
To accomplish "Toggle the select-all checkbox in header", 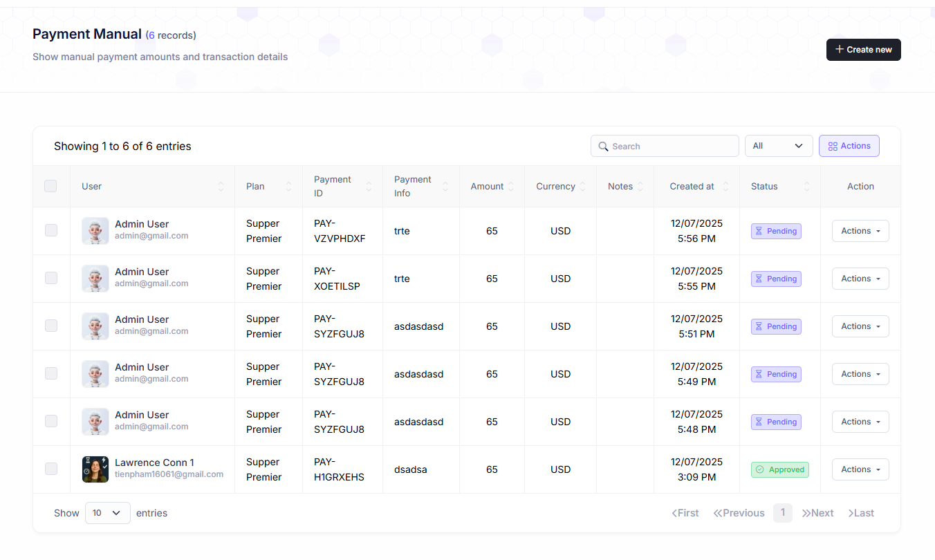I will click(x=50, y=186).
